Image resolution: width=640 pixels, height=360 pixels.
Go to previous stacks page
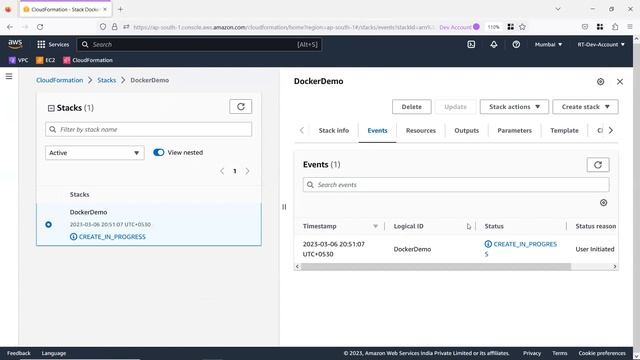pyautogui.click(x=222, y=171)
